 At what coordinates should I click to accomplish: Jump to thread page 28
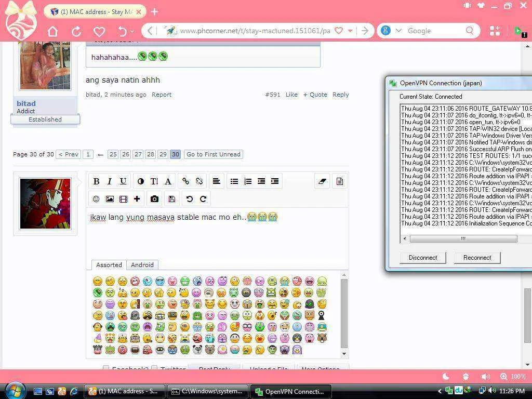(x=151, y=154)
